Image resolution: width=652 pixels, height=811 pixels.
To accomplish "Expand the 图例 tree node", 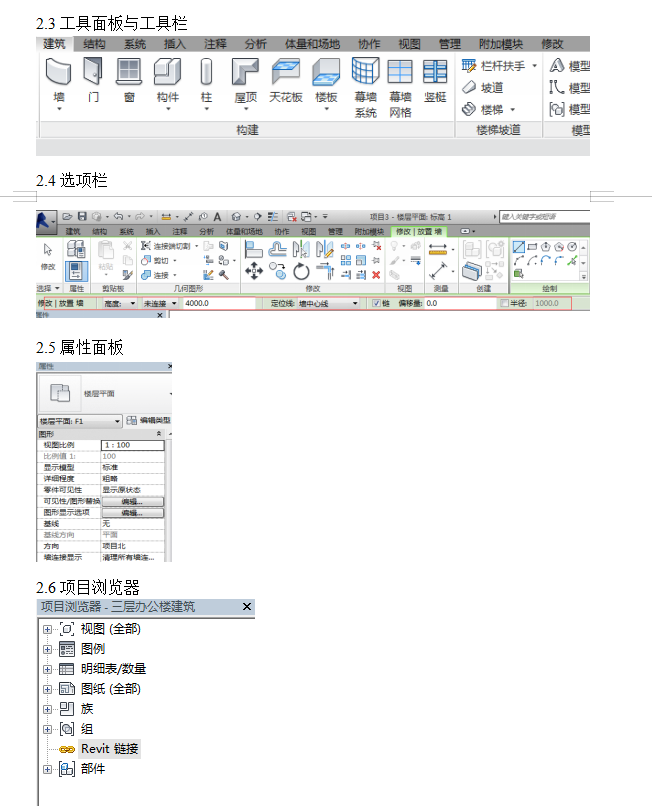I will [48, 649].
